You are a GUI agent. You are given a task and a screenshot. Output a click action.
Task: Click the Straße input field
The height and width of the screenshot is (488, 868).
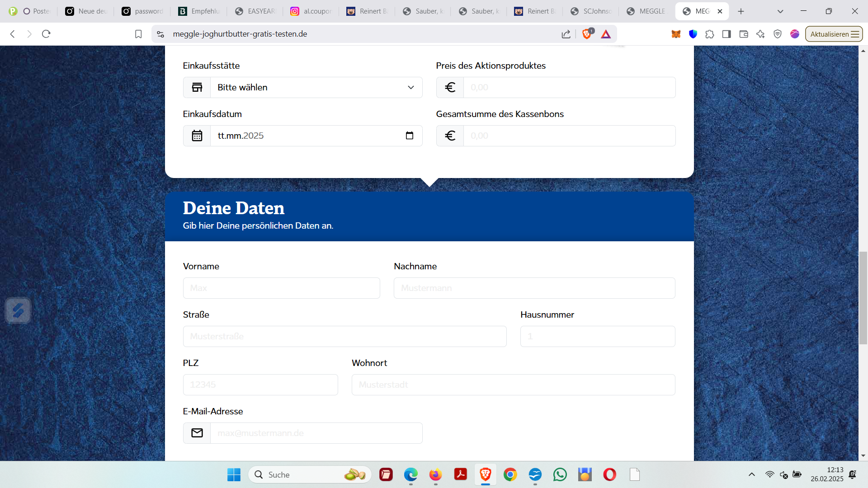tap(344, 336)
